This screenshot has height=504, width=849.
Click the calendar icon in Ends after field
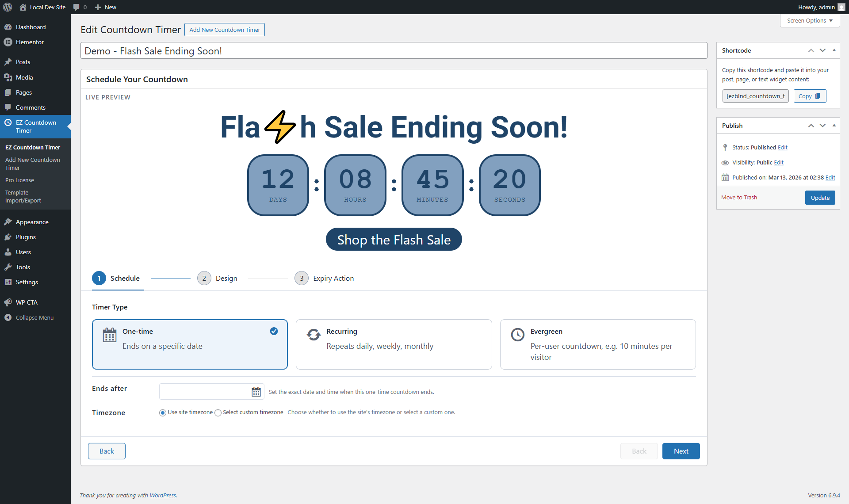click(256, 392)
